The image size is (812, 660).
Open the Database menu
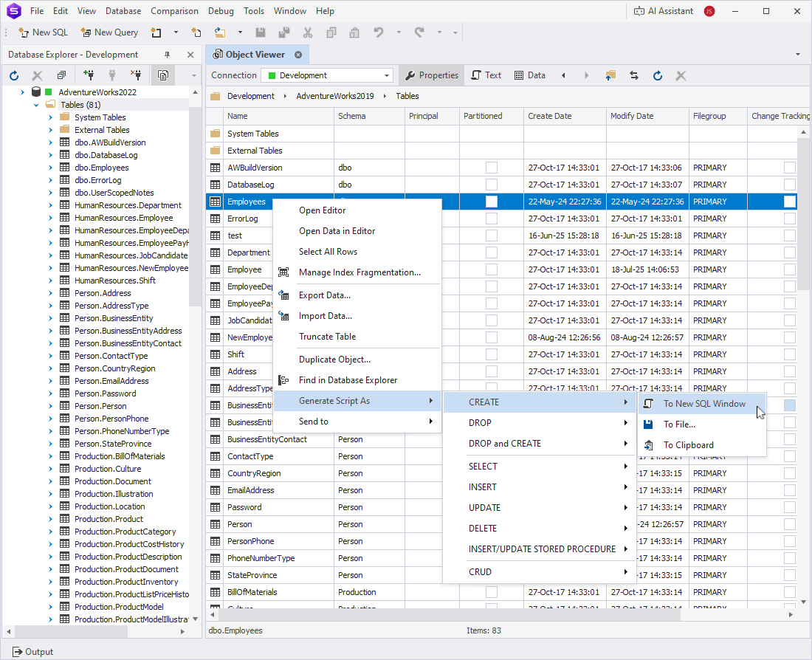tap(123, 10)
